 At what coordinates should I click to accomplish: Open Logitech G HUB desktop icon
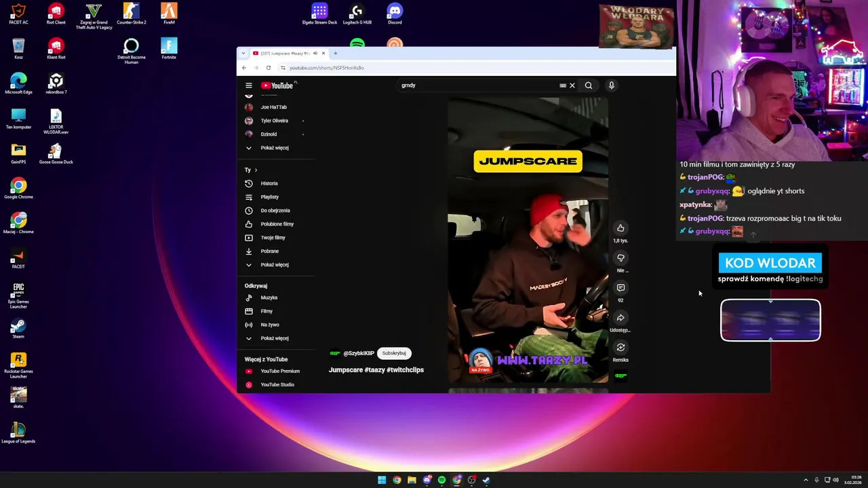pyautogui.click(x=357, y=14)
